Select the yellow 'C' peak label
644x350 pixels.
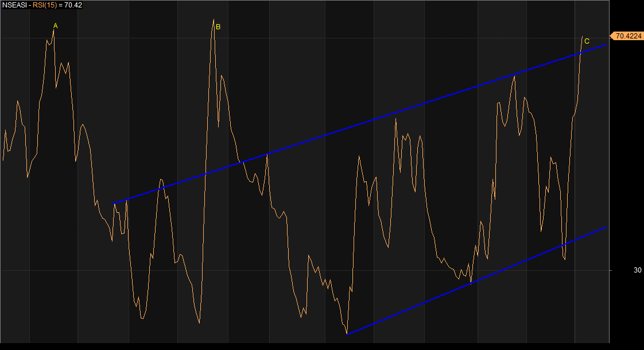[587, 41]
